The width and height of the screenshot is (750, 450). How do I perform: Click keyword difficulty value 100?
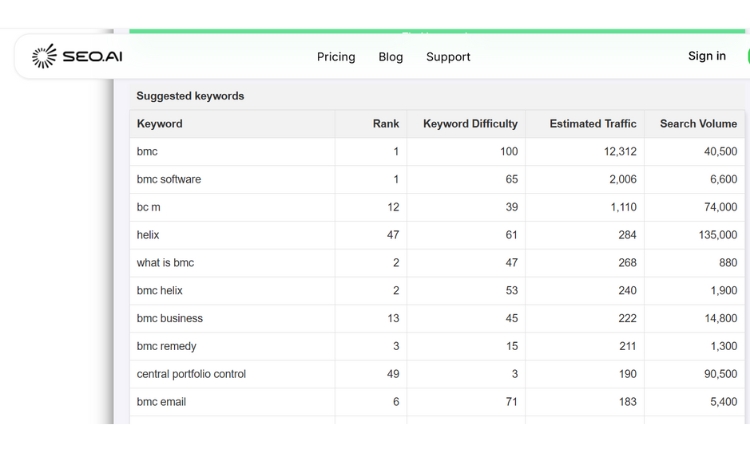[509, 152]
